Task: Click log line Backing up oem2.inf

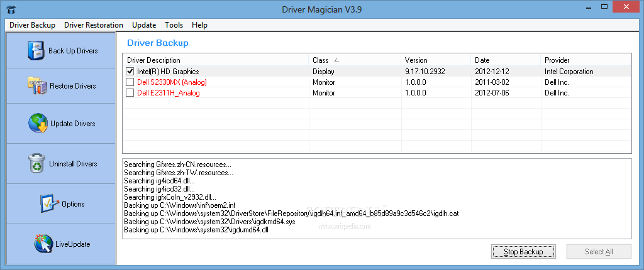Action: point(180,205)
